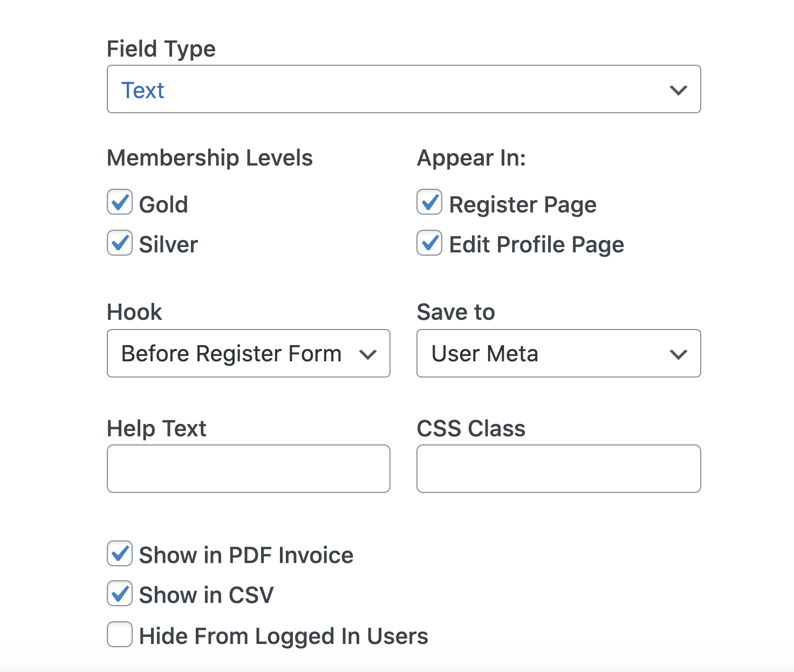
Task: Click the Membership Levels heading
Action: tap(210, 157)
